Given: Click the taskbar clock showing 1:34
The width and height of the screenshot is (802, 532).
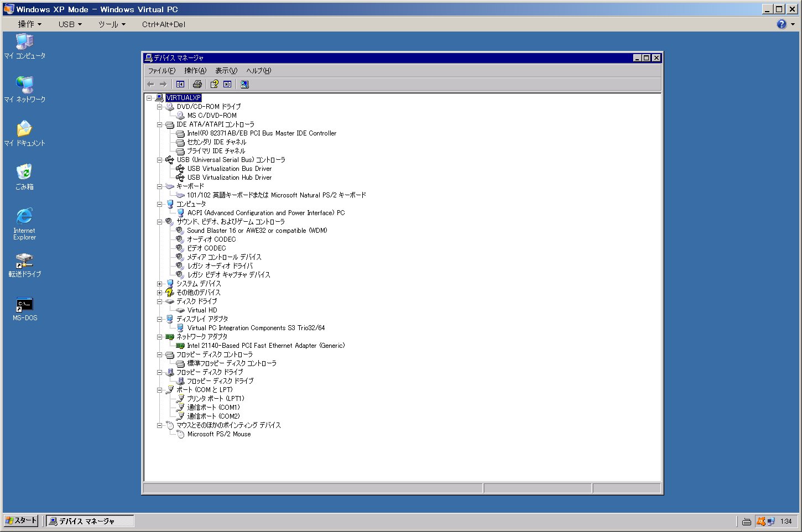Looking at the screenshot, I should click(x=786, y=521).
